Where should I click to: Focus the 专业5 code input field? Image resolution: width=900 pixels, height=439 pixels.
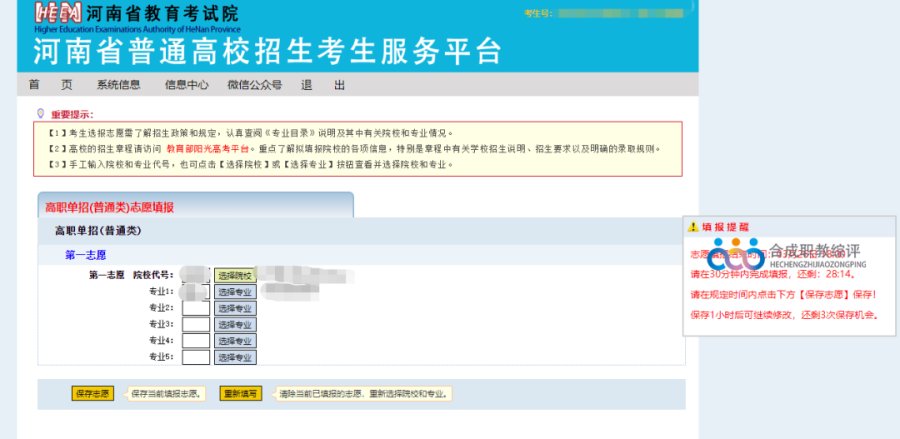tap(195, 357)
